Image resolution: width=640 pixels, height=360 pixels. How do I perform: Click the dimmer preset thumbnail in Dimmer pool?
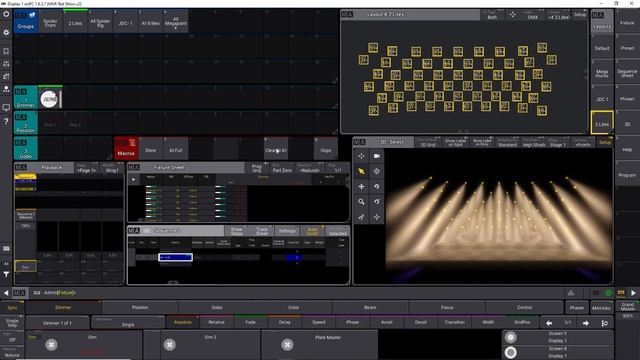coord(50,98)
